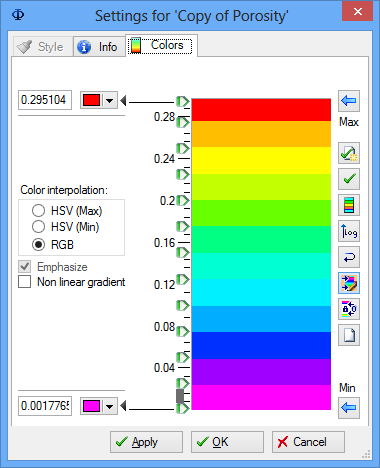Click the blank page icon button
Screen dimensions: 380x468
point(349,335)
